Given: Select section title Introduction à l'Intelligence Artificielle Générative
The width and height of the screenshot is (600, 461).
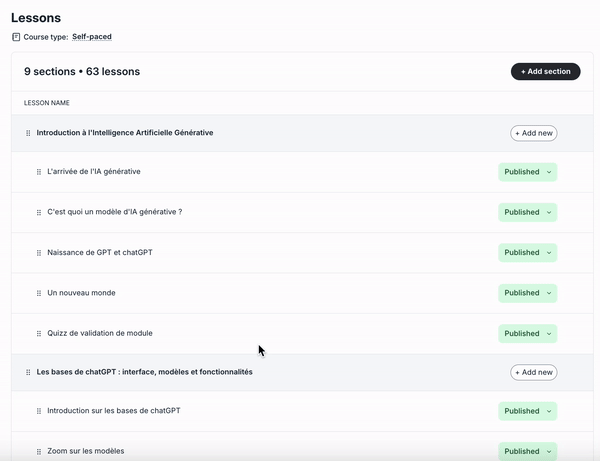Looking at the screenshot, I should (x=125, y=133).
